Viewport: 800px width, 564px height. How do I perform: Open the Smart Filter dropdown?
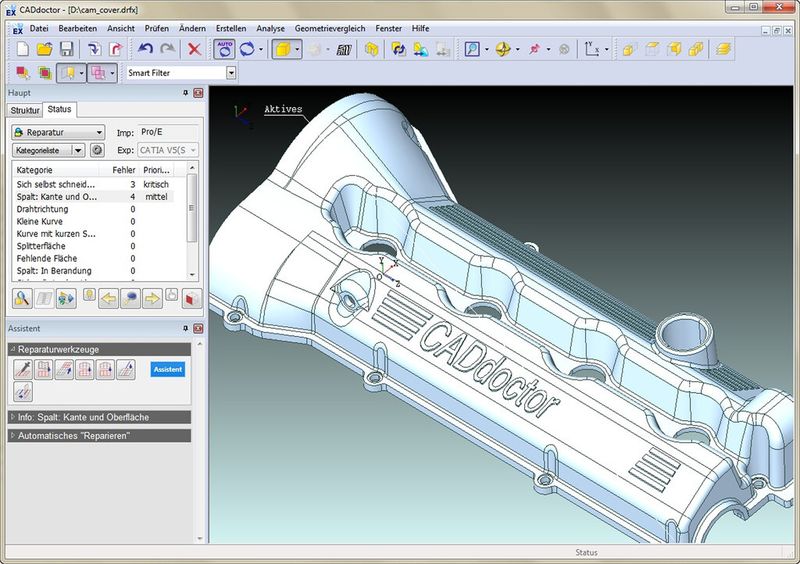point(231,73)
